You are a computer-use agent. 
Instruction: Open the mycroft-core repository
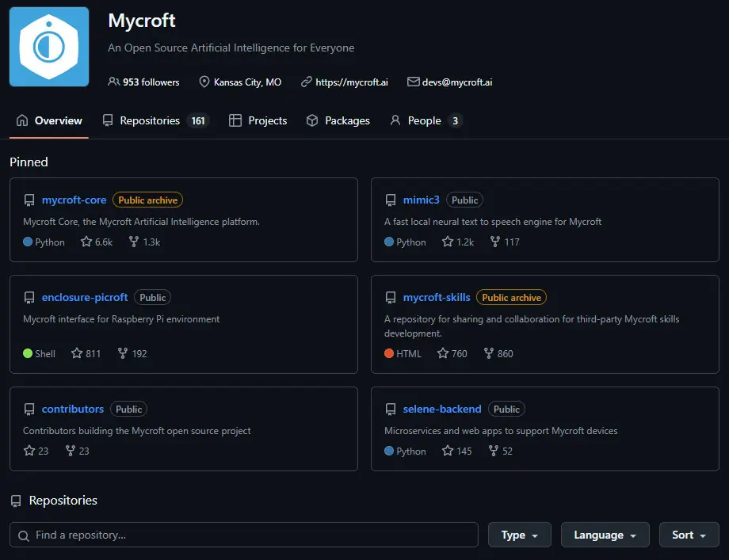coord(74,200)
